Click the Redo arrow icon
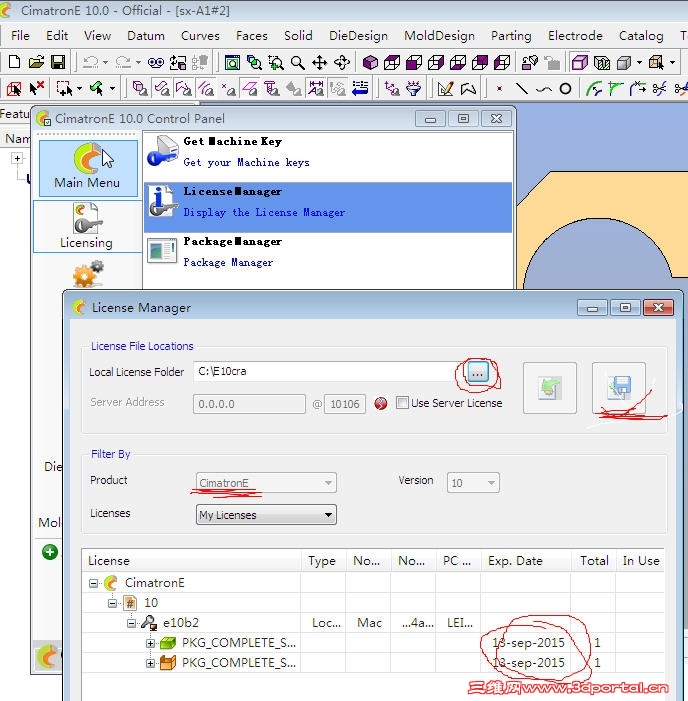 click(x=123, y=62)
